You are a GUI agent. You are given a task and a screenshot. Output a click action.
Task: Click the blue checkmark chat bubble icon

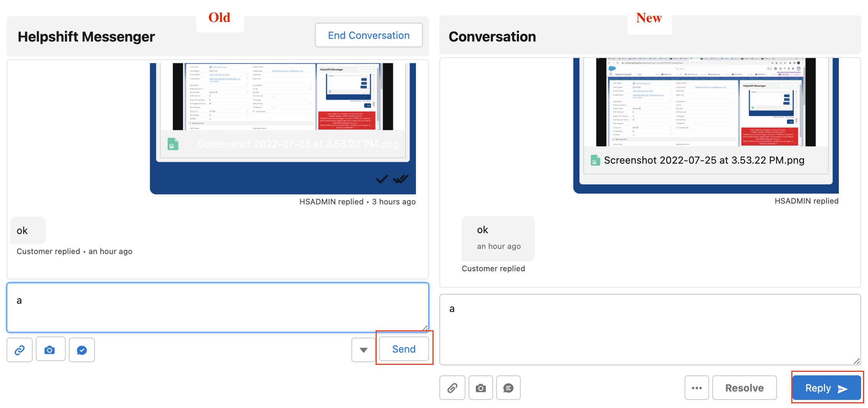coord(82,350)
